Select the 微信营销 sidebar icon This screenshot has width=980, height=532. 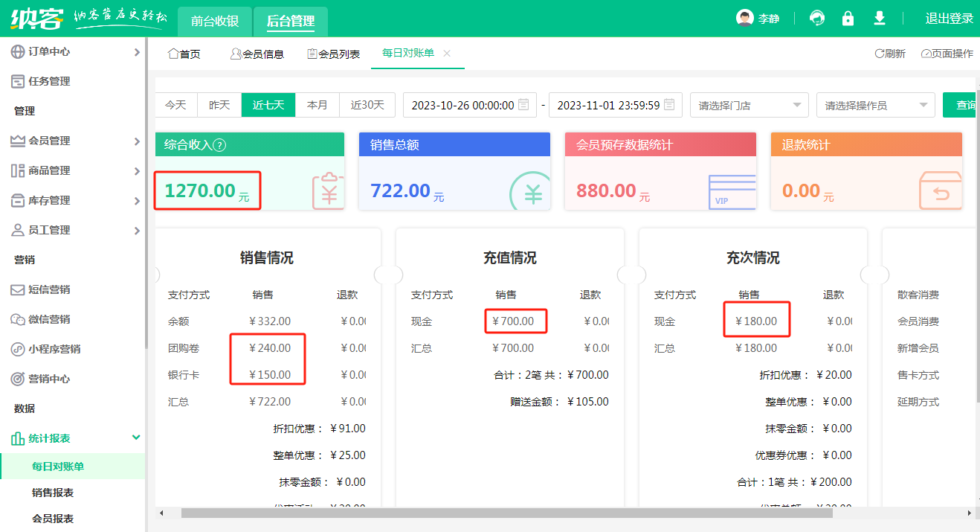19,318
